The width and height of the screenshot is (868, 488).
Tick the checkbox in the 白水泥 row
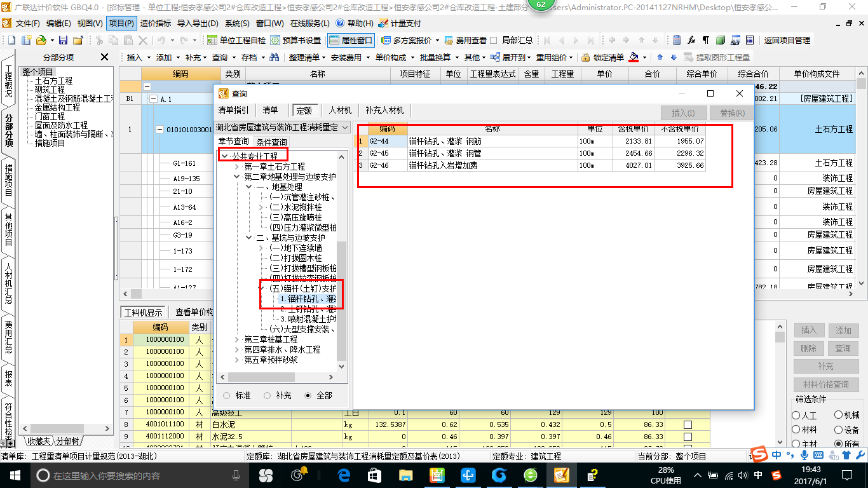pos(688,424)
